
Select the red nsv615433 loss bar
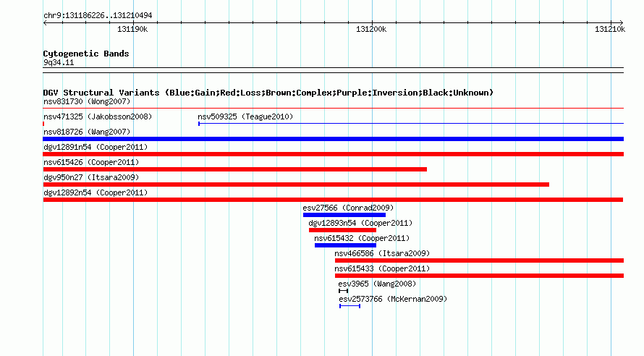[479, 276]
